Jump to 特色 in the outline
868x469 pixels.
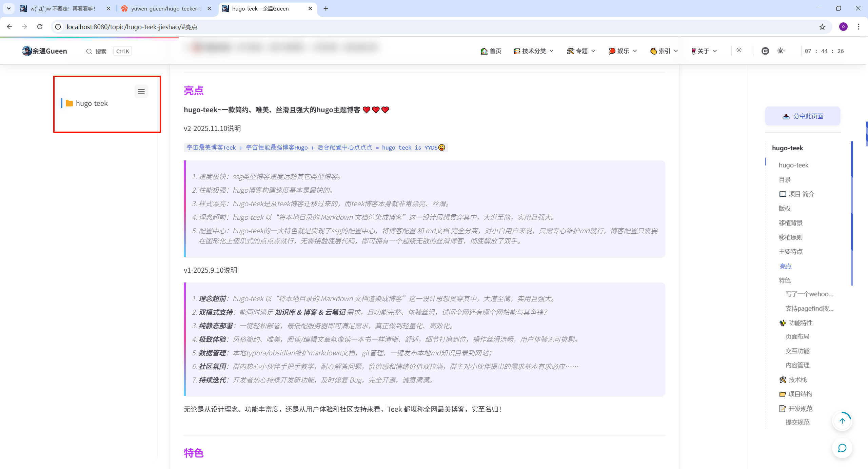[x=785, y=280]
